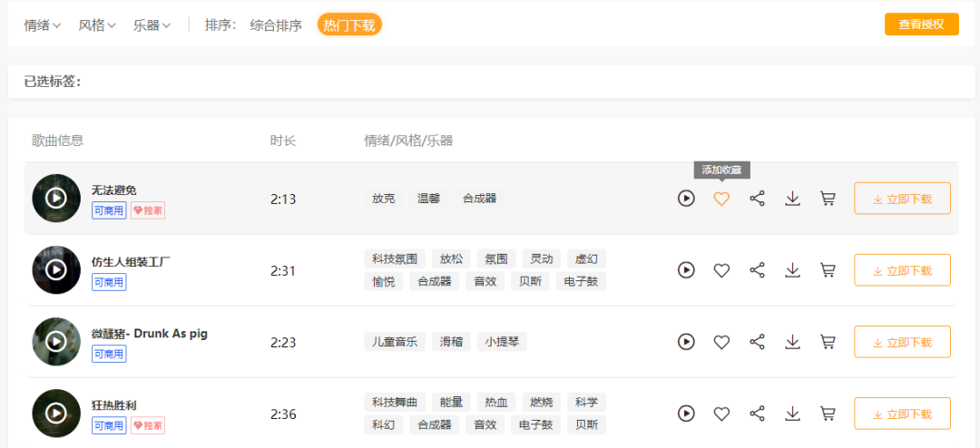The height and width of the screenshot is (448, 980).
Task: Click the 查看授权 button
Action: pos(921,24)
